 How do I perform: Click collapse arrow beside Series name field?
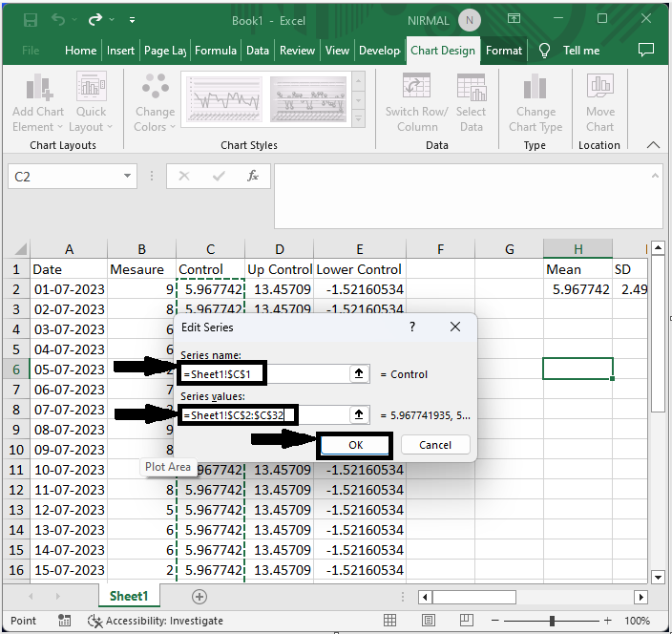pyautogui.click(x=359, y=374)
